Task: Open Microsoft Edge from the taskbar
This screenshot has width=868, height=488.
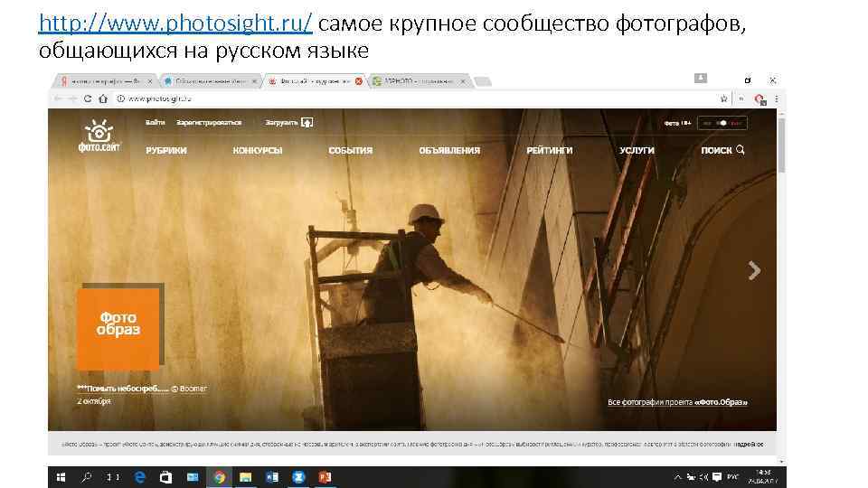Action: 139,477
